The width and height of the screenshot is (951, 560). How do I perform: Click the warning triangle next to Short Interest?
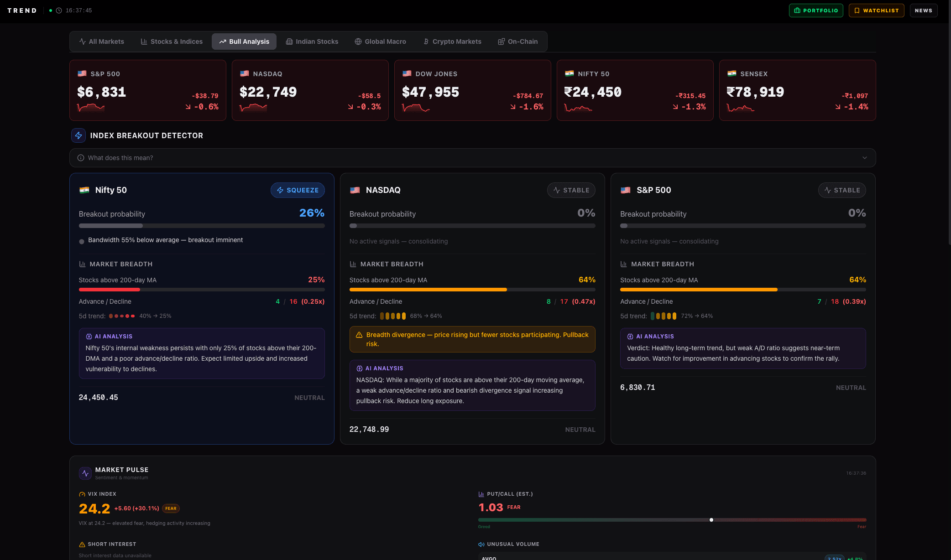point(82,544)
